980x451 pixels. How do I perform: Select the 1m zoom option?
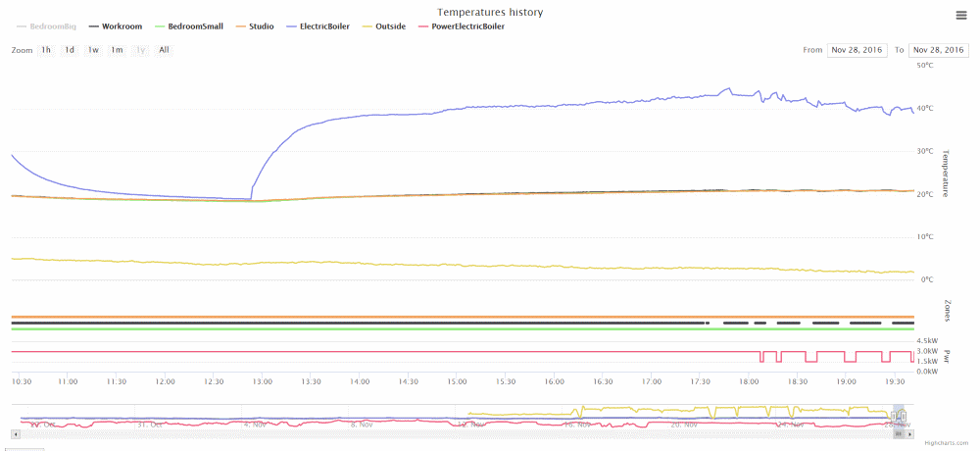pos(117,49)
